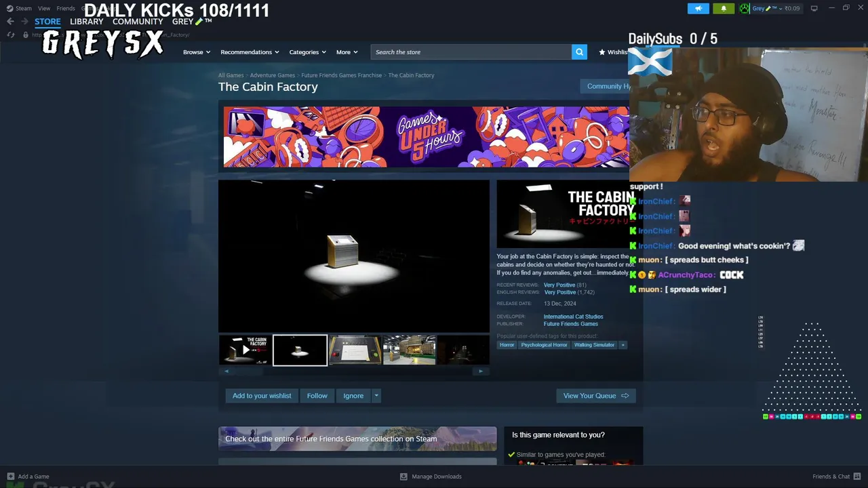Go forward with the navigation arrow
This screenshot has height=488, width=868.
24,22
